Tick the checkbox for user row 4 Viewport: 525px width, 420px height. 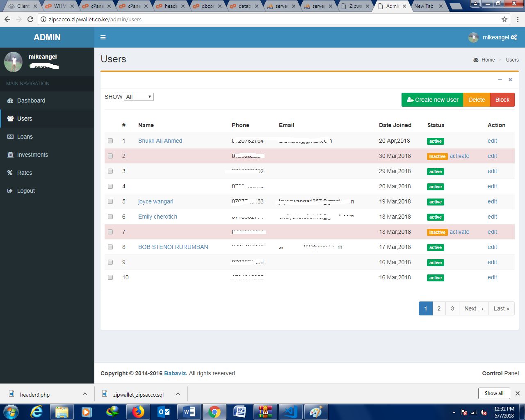click(110, 186)
